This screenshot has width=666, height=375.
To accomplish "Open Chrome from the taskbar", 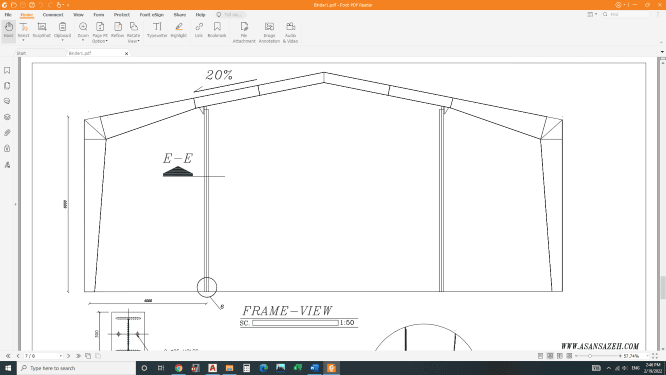I will click(x=178, y=368).
